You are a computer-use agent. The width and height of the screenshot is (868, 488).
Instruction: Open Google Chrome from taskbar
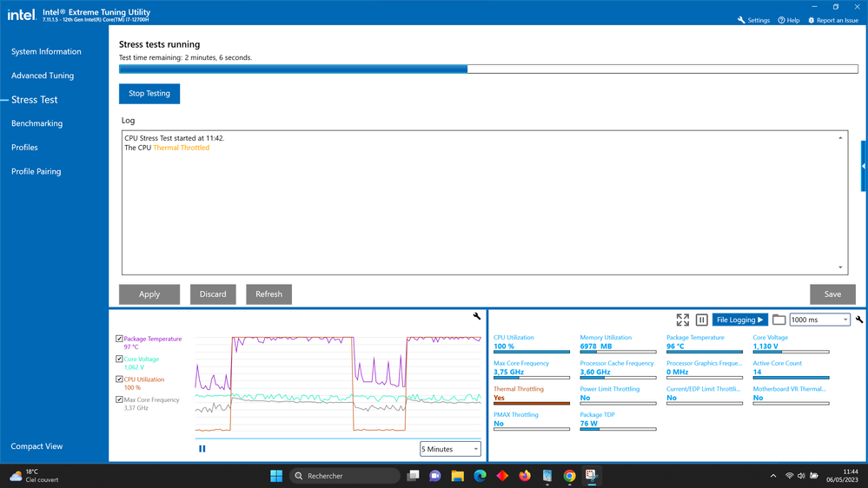click(569, 476)
